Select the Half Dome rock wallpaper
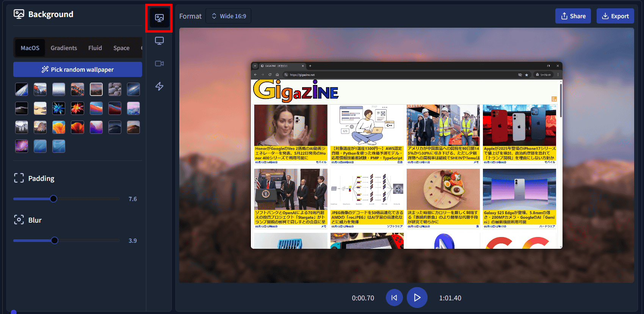This screenshot has height=314, width=644. tap(40, 127)
